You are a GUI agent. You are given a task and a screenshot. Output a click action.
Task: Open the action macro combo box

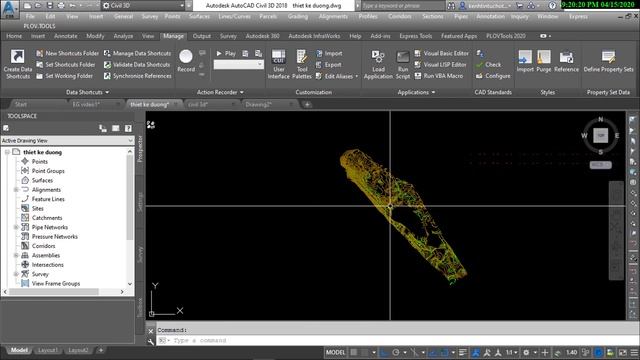(239, 64)
